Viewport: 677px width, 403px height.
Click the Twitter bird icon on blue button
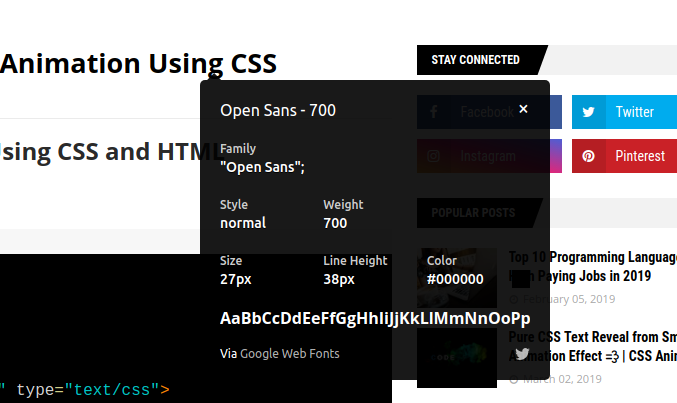(588, 112)
